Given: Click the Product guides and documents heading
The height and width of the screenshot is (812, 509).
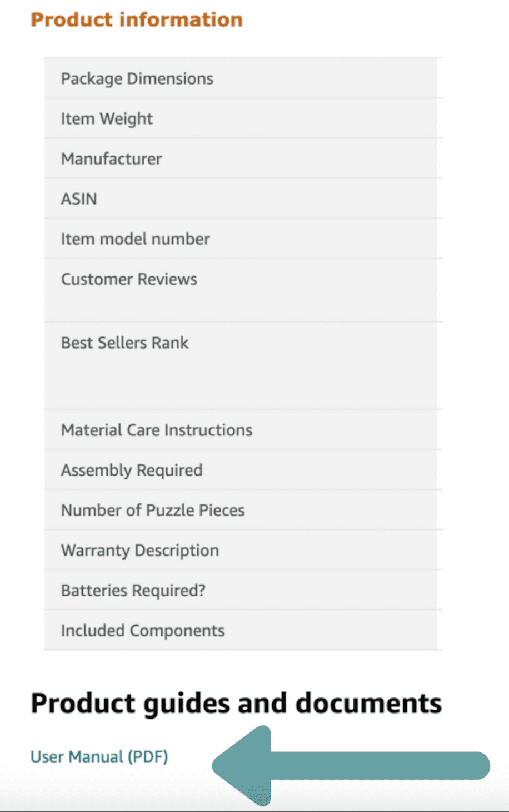Looking at the screenshot, I should (236, 704).
